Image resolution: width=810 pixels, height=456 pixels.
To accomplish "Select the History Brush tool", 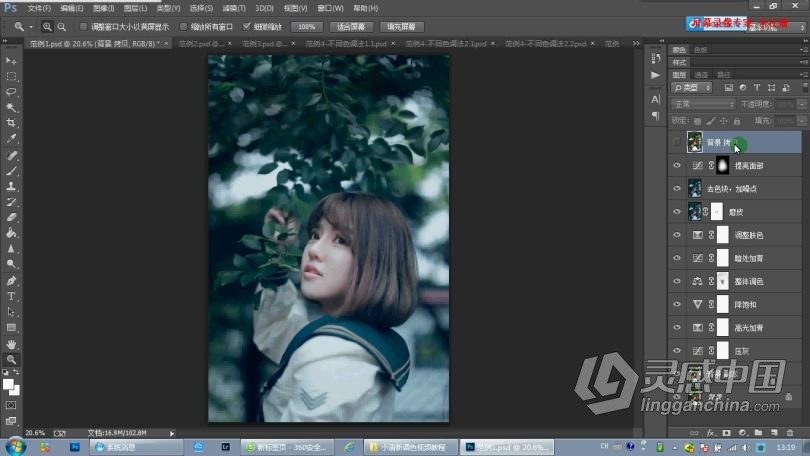I will pyautogui.click(x=11, y=202).
